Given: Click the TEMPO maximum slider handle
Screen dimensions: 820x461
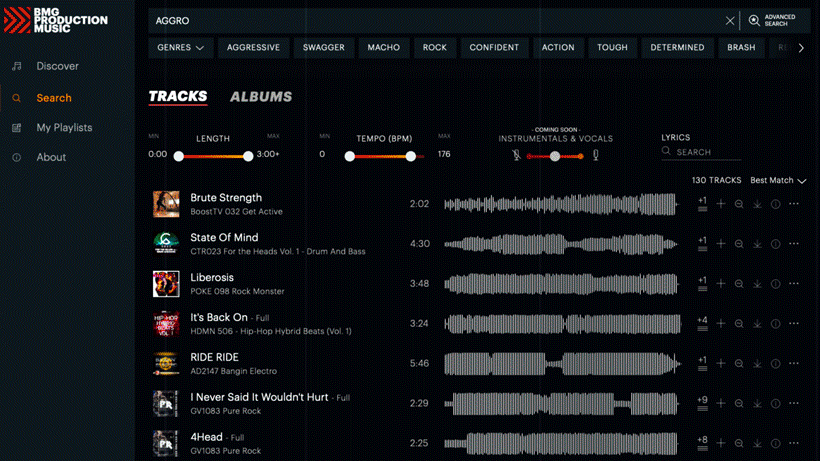Looking at the screenshot, I should pos(411,156).
